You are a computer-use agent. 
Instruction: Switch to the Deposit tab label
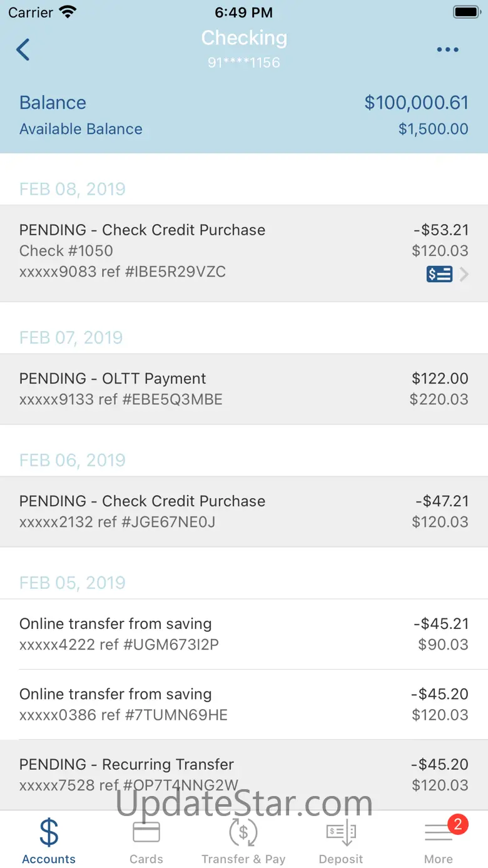click(x=341, y=859)
